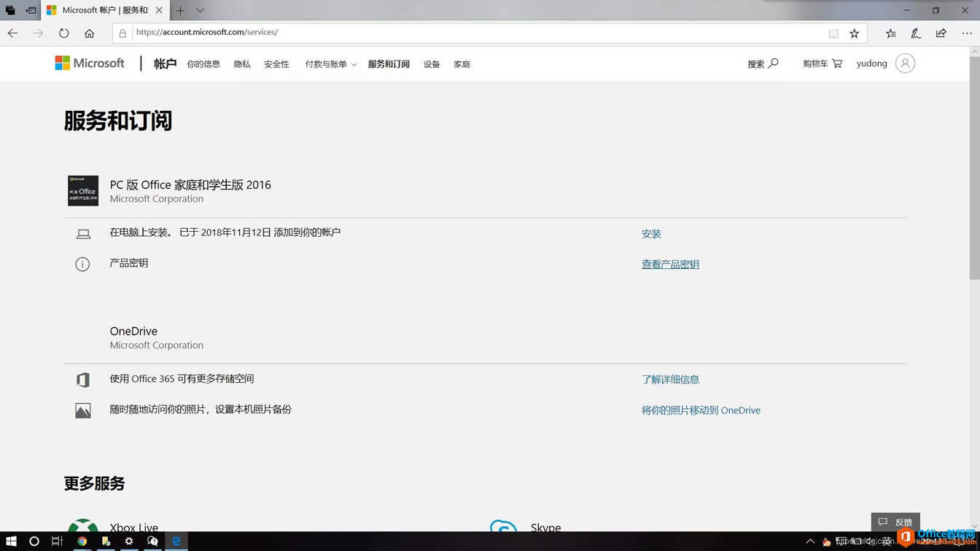
Task: Click 将你的照片移动到 OneDrive link
Action: 701,410
